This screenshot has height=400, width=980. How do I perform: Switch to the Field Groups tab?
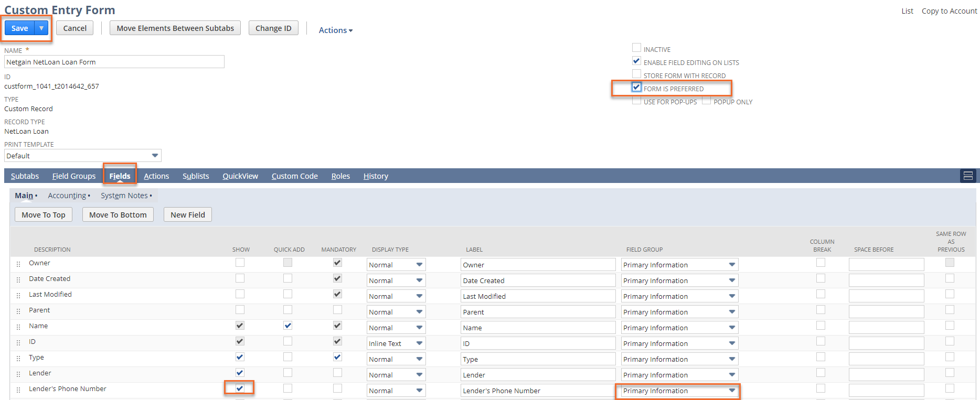click(74, 176)
